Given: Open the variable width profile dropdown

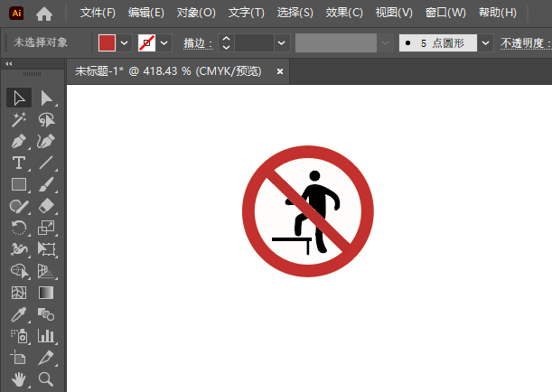Looking at the screenshot, I should tap(386, 43).
